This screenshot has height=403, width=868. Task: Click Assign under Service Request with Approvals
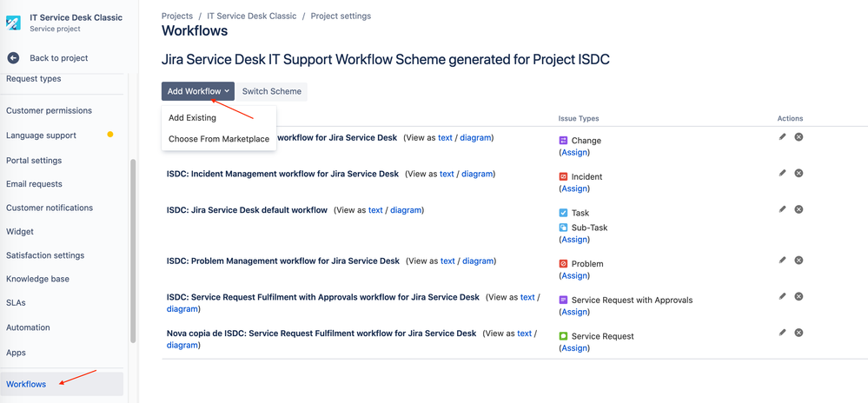[x=574, y=312]
